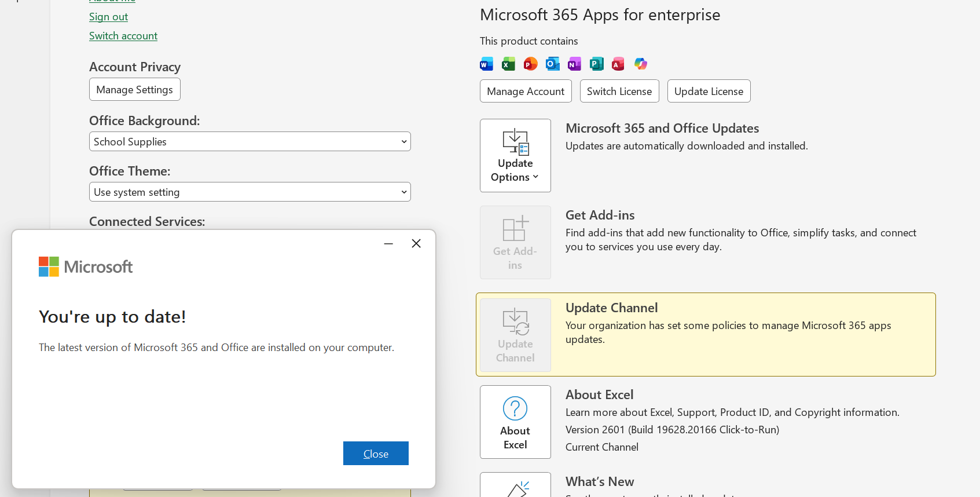Click the Manage Account button
This screenshot has width=980, height=497.
pos(526,91)
